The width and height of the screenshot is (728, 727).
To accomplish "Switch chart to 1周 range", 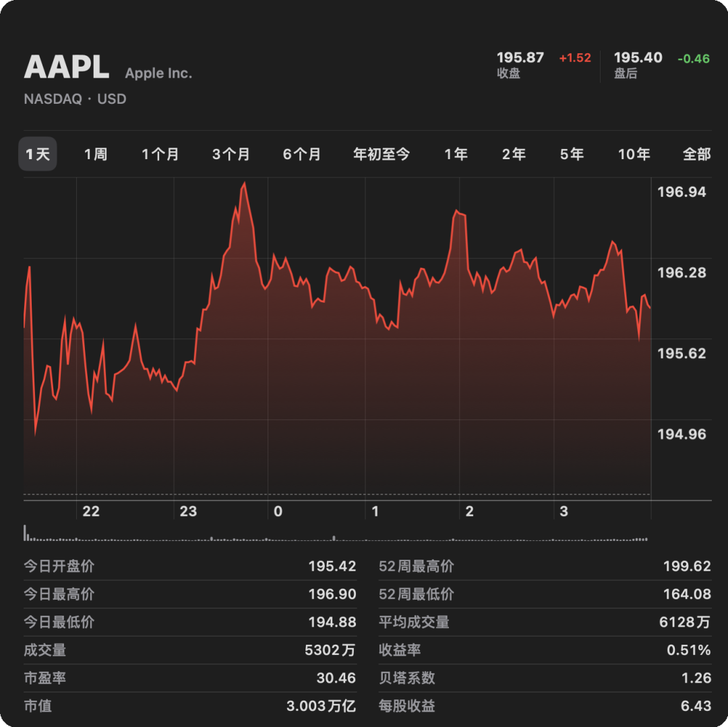I will click(x=96, y=154).
